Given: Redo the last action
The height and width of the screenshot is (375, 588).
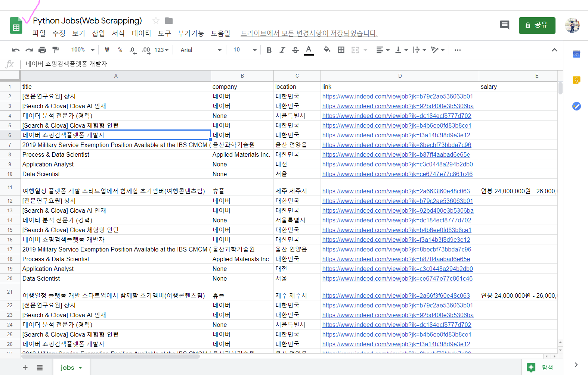Looking at the screenshot, I should (x=29, y=50).
